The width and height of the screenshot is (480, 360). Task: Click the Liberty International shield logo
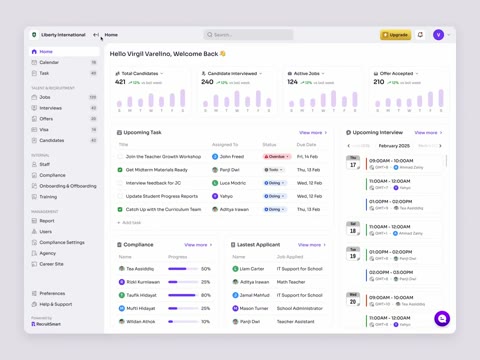pos(34,35)
